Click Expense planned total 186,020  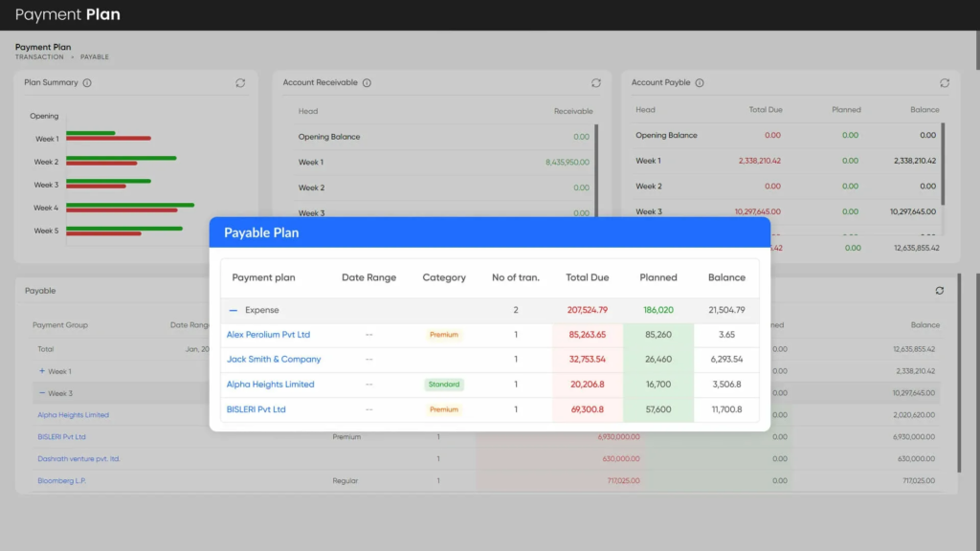(x=658, y=310)
